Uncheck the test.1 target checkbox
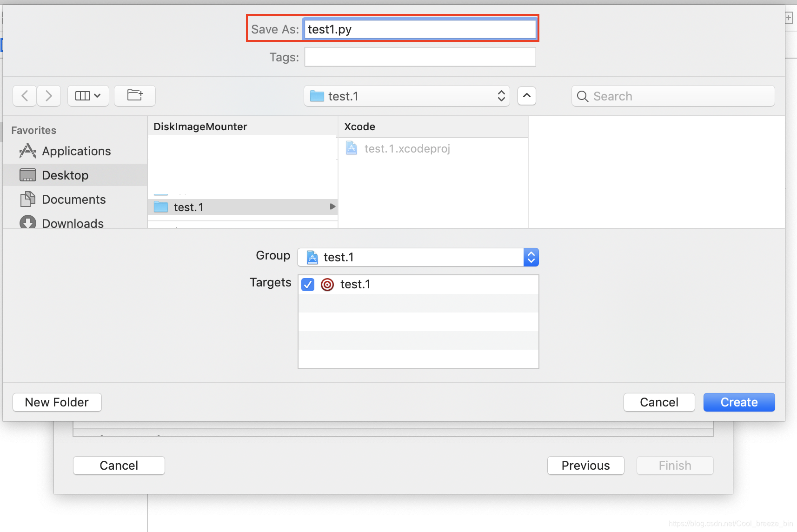 308,284
